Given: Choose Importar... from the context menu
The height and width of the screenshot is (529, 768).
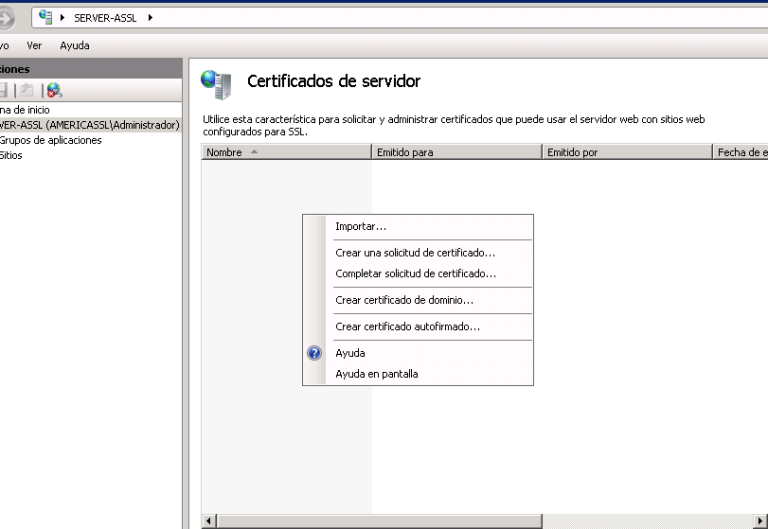Looking at the screenshot, I should [361, 226].
